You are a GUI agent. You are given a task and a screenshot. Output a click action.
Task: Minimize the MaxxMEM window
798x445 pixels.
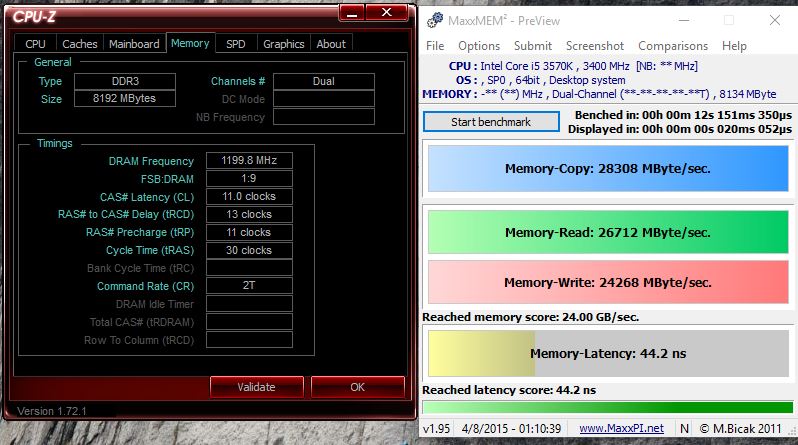[x=684, y=20]
